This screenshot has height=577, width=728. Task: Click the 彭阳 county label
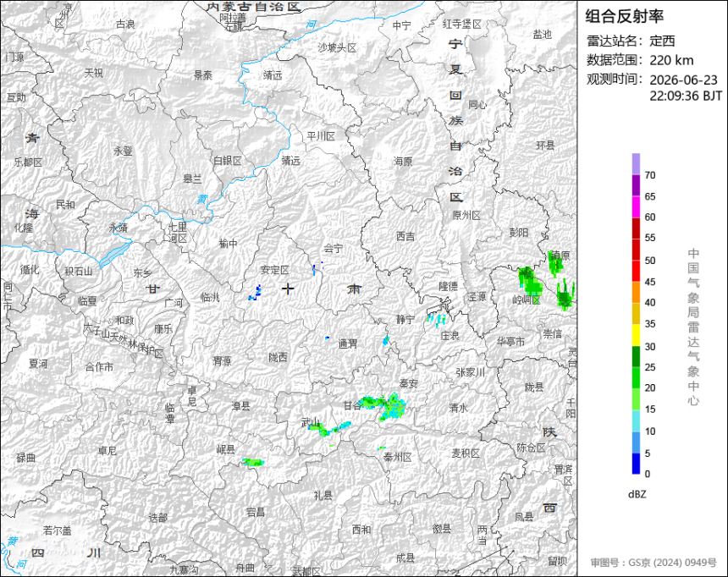[519, 233]
